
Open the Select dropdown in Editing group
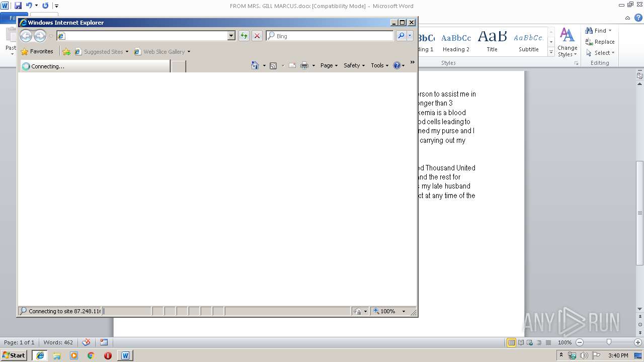point(600,53)
